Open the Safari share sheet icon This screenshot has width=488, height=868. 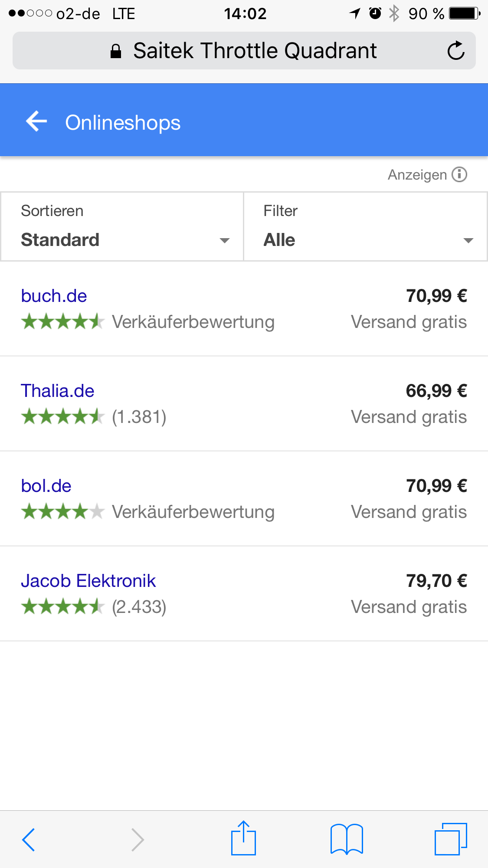pyautogui.click(x=243, y=838)
